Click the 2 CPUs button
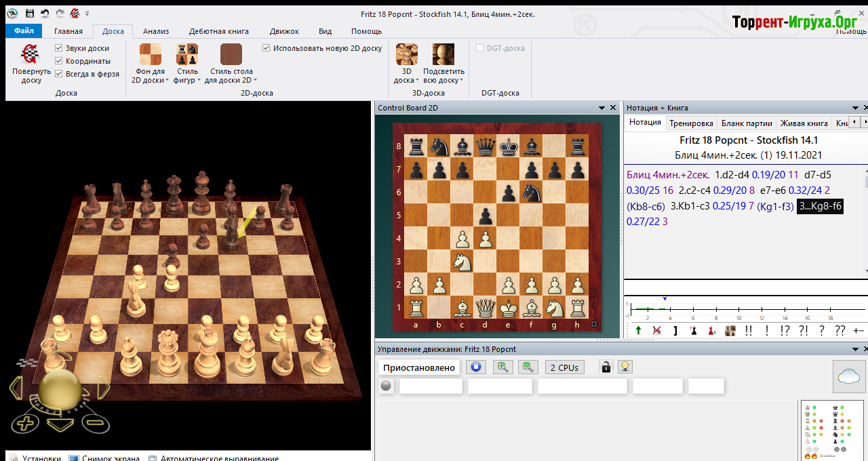 tap(564, 367)
